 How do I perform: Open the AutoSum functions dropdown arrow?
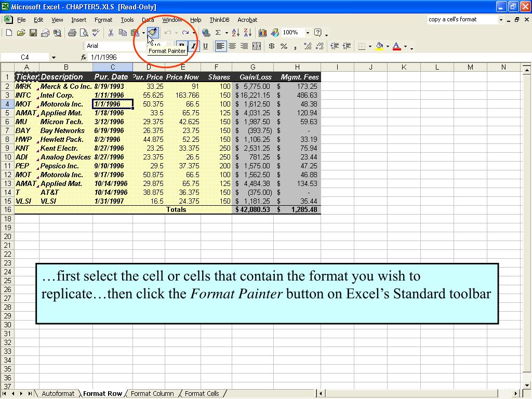227,33
